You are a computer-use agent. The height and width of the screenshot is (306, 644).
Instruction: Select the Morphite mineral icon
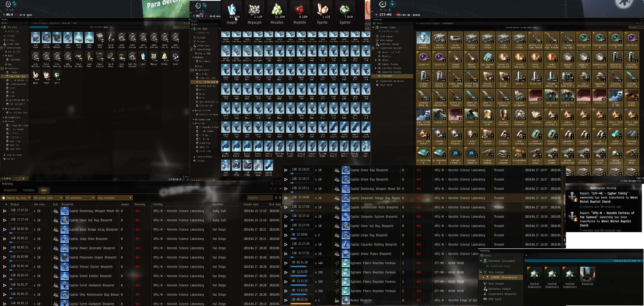[300, 10]
